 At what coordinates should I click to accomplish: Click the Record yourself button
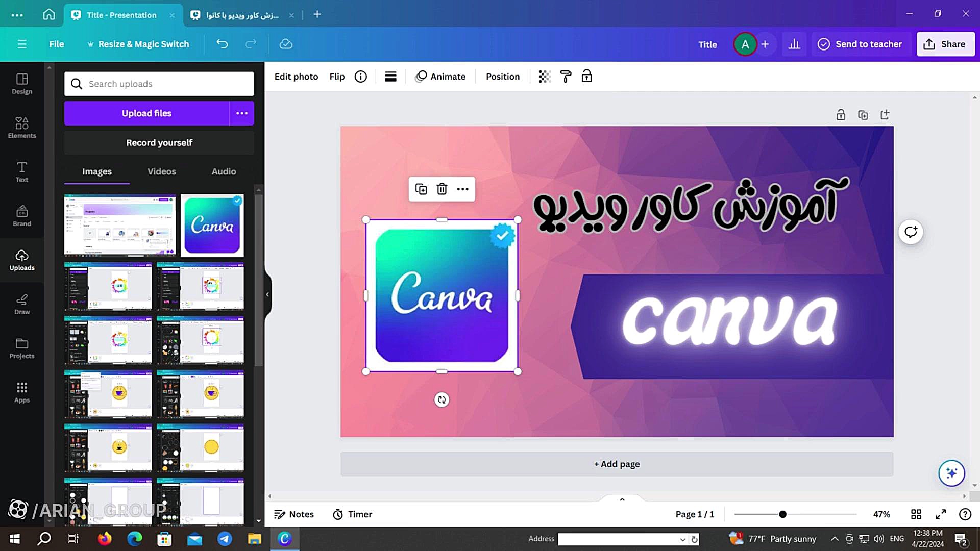point(159,143)
